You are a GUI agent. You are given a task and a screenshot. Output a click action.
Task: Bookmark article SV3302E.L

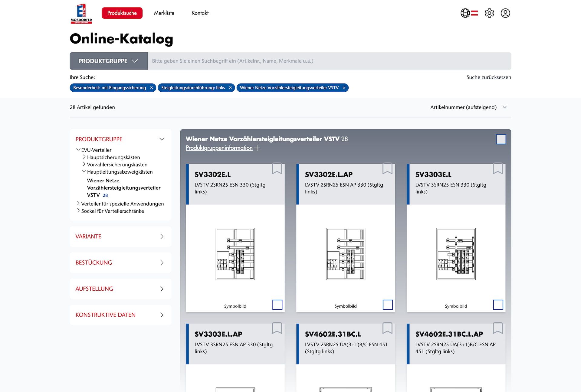(x=277, y=168)
